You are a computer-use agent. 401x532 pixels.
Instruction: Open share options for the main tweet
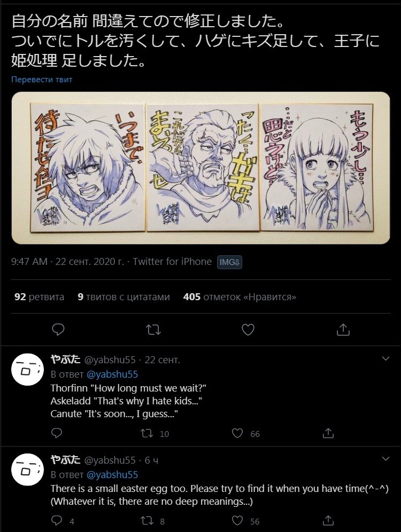pos(343,329)
